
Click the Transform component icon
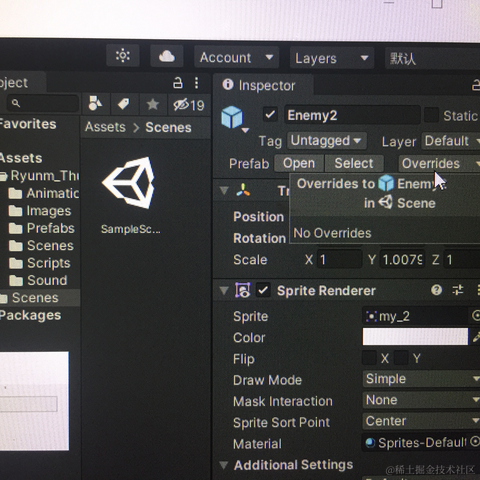click(x=243, y=190)
